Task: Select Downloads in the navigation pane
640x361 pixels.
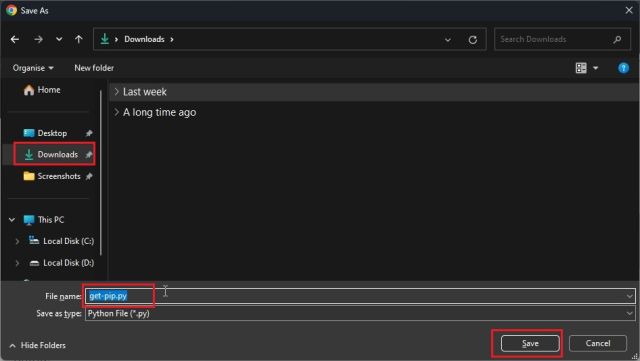Action: 55,154
